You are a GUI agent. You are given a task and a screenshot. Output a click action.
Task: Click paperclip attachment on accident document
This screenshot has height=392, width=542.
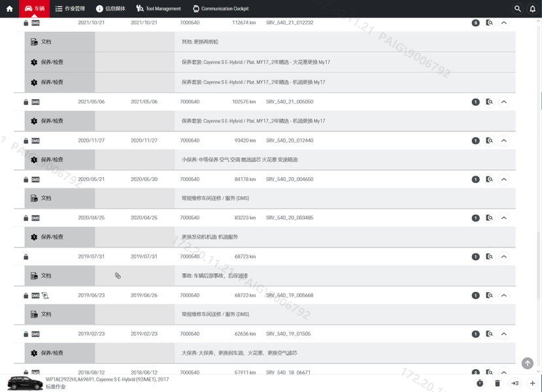(x=118, y=276)
